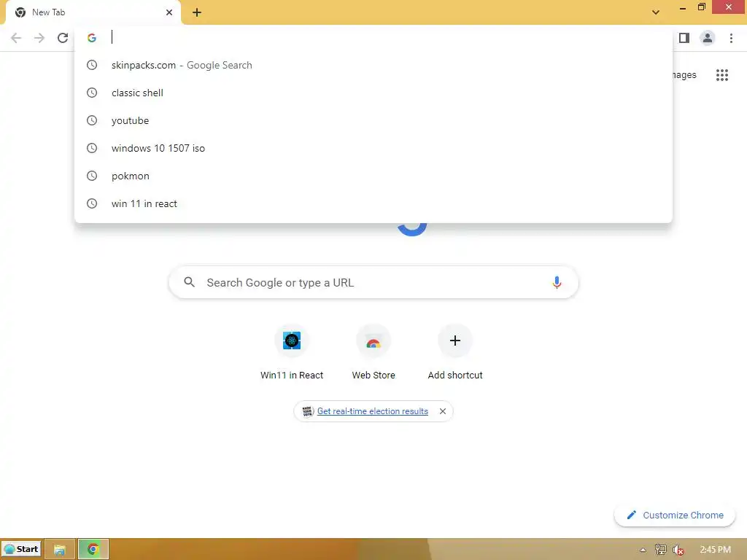Choose the pokmon suggestion
Screen dimensions: 747x560
[373, 176]
